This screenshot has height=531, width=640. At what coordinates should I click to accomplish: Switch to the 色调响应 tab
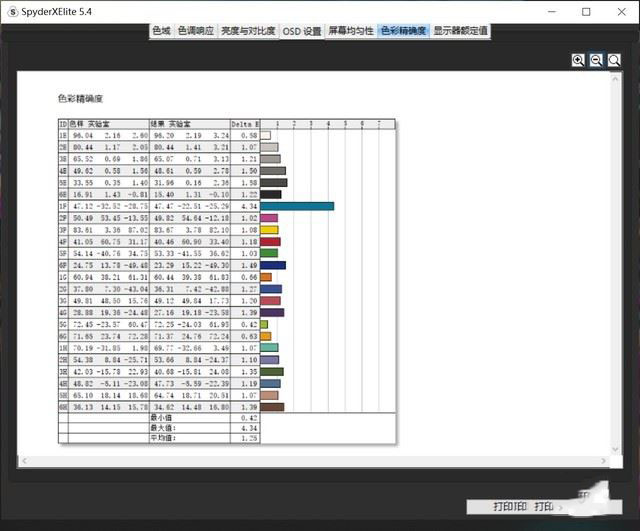196,31
